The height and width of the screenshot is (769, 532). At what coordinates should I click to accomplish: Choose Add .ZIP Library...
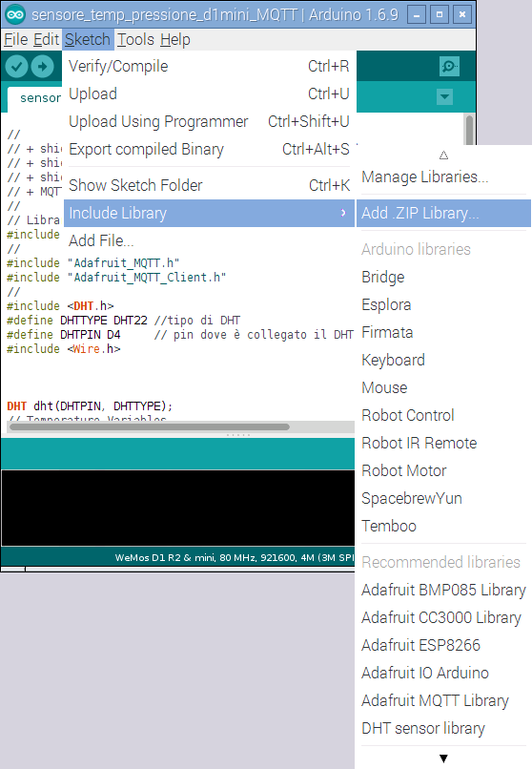click(443, 213)
